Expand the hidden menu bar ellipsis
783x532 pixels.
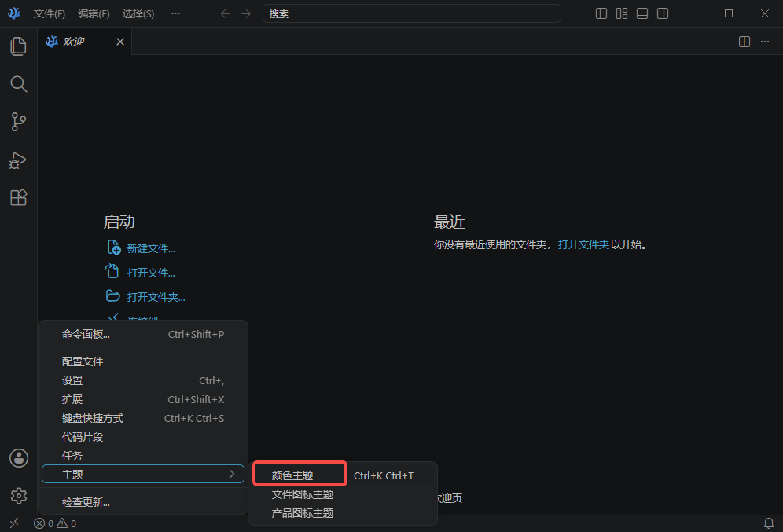coord(175,13)
